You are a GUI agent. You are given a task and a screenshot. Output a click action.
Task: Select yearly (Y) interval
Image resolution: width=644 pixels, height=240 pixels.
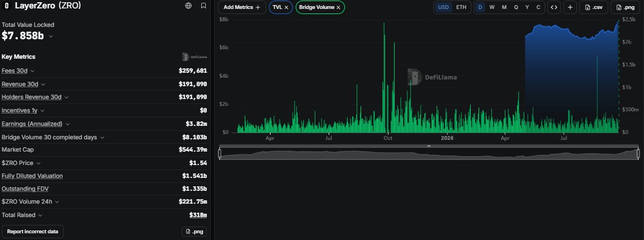pos(527,7)
